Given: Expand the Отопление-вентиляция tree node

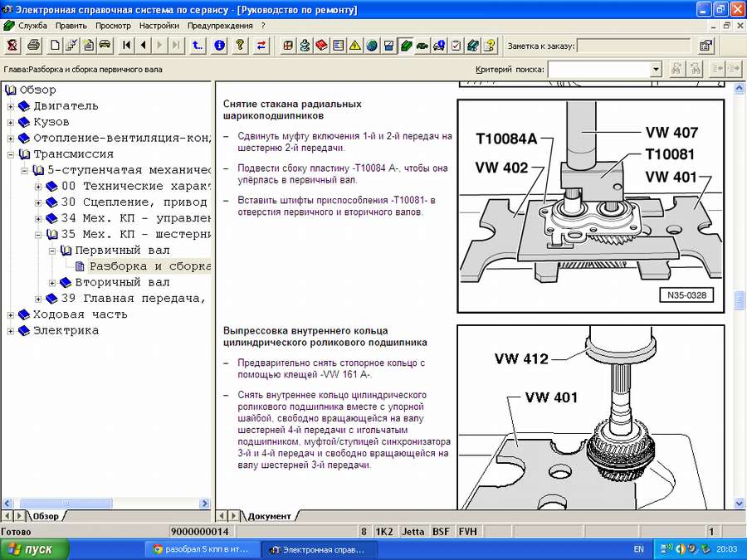Looking at the screenshot, I should (11, 139).
